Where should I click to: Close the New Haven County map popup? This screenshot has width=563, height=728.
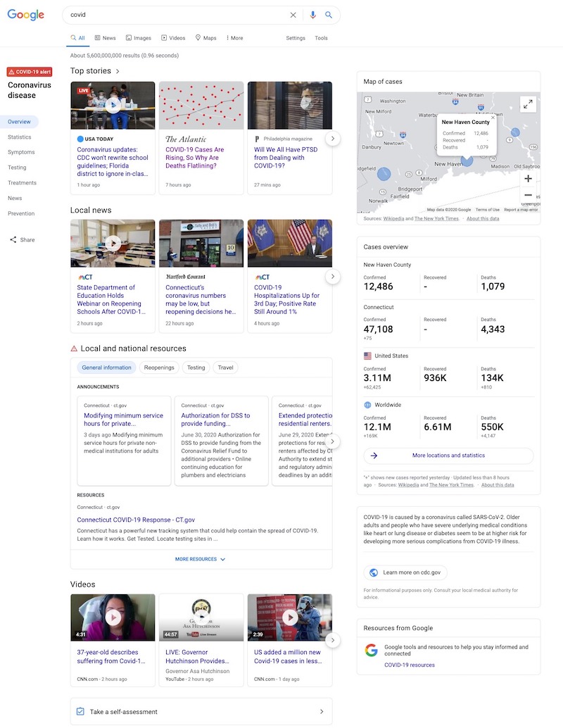pos(493,118)
